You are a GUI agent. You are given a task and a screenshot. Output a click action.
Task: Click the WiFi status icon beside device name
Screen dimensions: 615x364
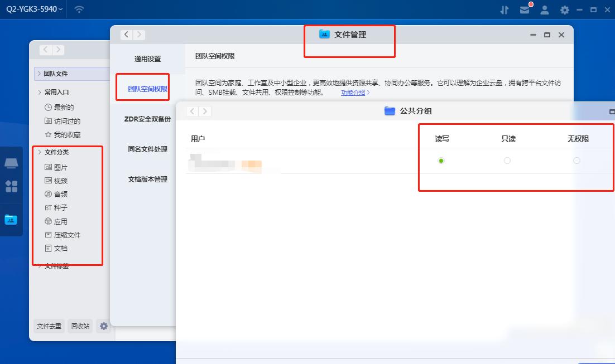click(x=79, y=9)
